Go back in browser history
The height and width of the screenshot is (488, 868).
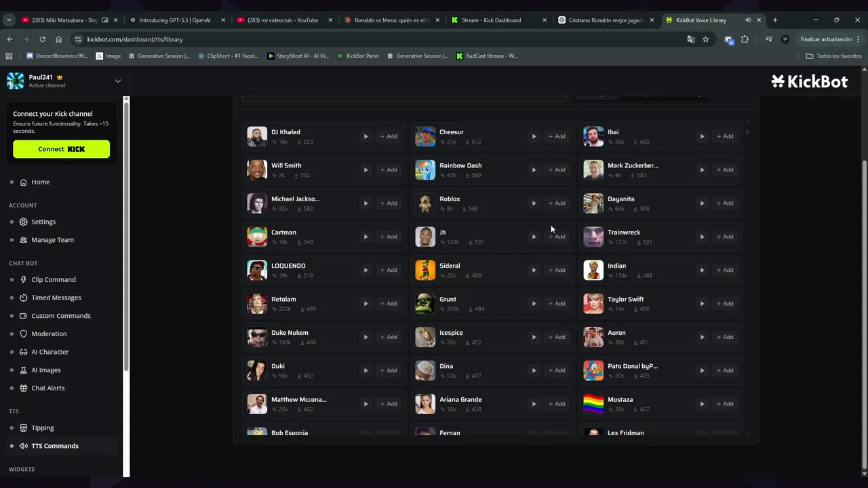9,39
